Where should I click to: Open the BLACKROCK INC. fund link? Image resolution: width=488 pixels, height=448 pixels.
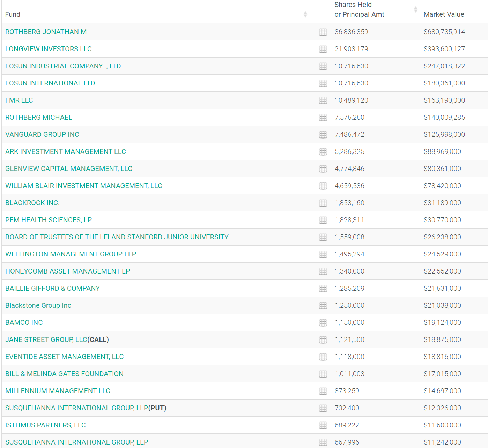tap(32, 203)
